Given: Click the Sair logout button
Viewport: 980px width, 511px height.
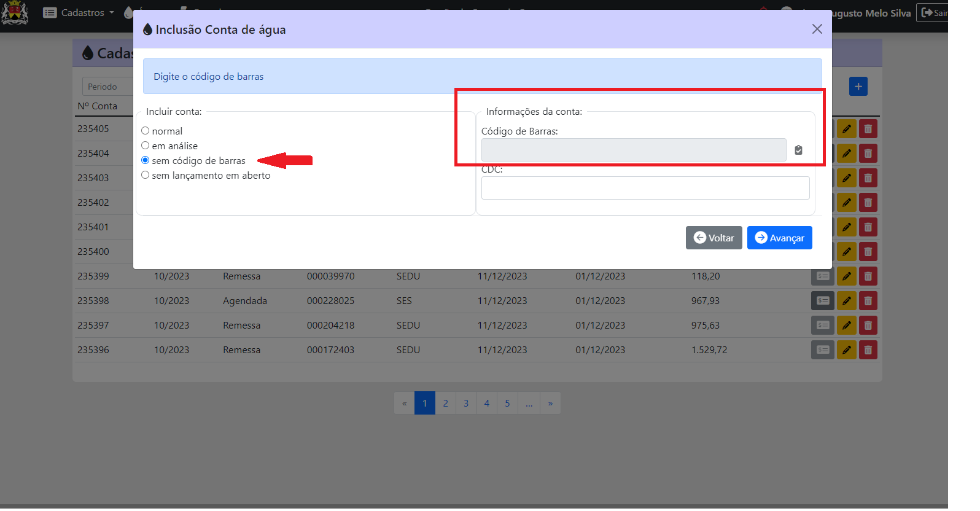Looking at the screenshot, I should 934,12.
